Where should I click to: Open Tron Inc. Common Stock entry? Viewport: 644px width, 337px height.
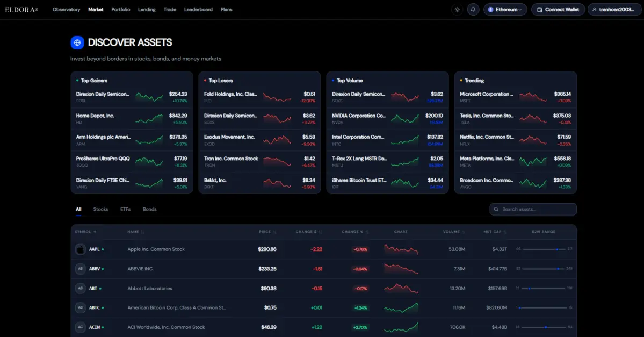[259, 162]
